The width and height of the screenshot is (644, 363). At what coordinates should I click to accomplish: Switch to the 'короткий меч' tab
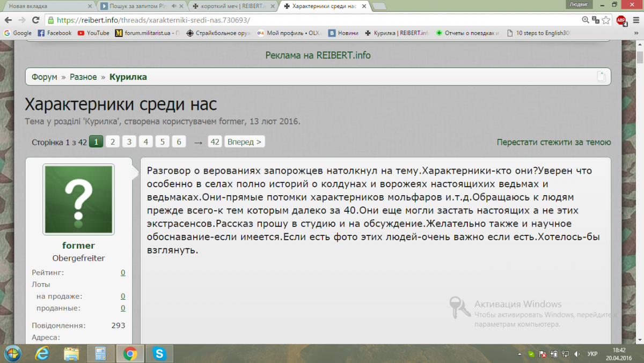(x=231, y=6)
